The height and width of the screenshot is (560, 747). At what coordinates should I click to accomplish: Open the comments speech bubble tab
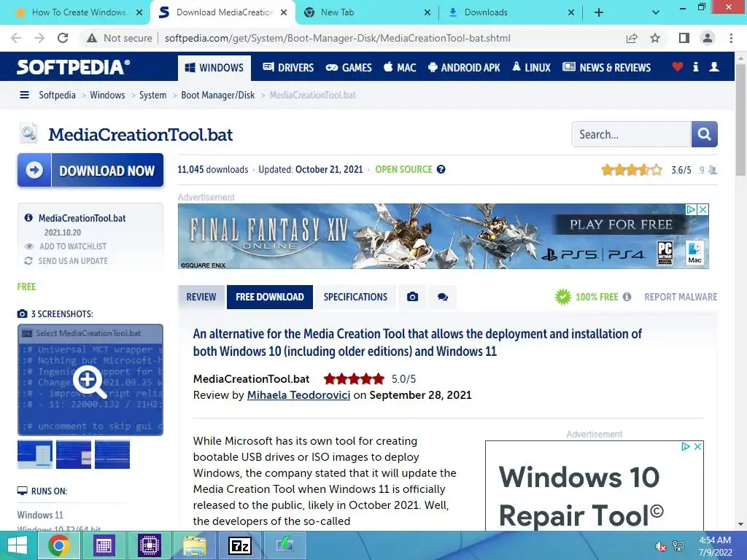point(443,297)
